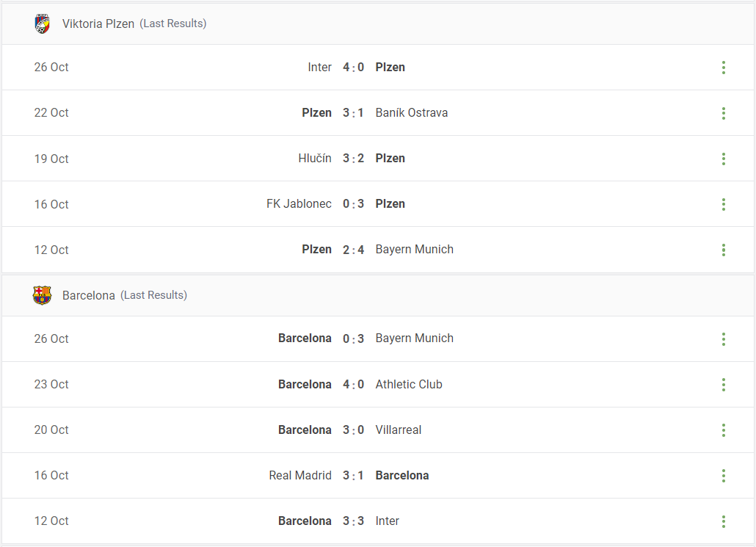Click Villarreal team name
This screenshot has height=547, width=756.
pyautogui.click(x=399, y=430)
